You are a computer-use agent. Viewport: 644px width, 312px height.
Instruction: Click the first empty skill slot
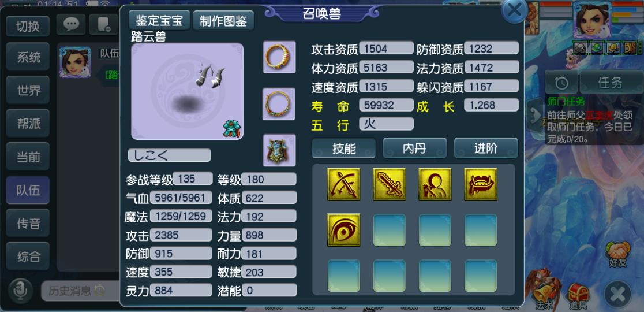coord(389,230)
